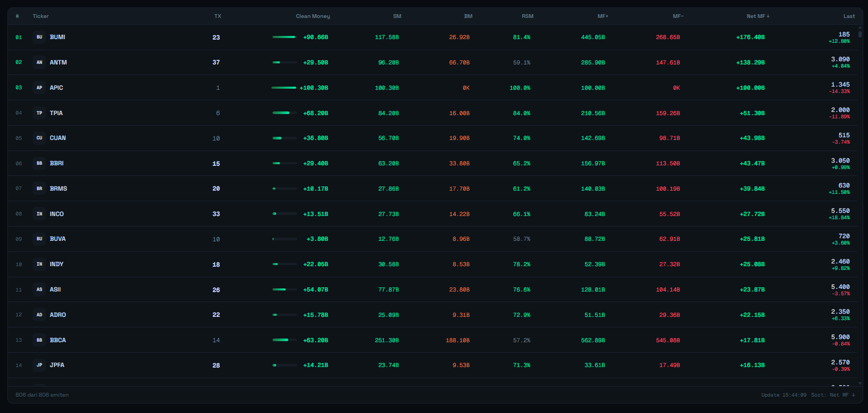Screen dimensions: 868x413
Task: Click the BBCA Clean Money progress bar
Action: point(285,340)
